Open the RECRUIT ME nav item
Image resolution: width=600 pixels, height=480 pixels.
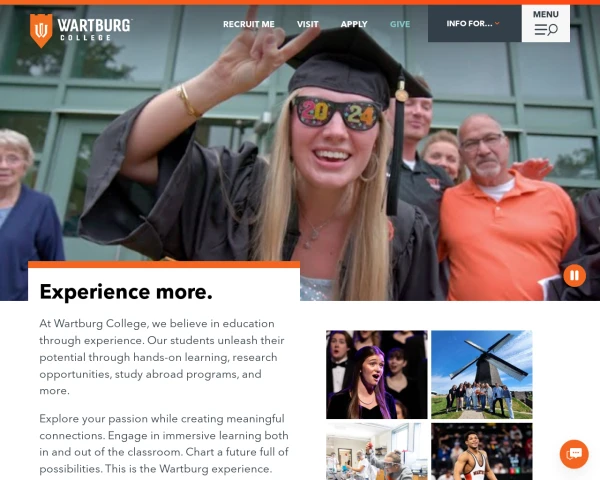[x=249, y=24]
